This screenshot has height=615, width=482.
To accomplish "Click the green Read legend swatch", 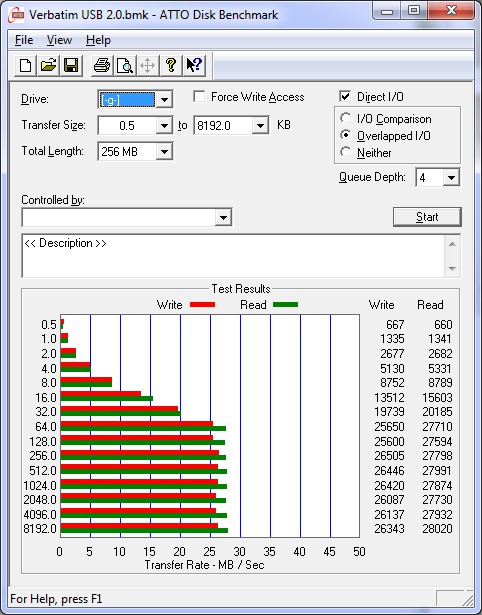I will 286,304.
